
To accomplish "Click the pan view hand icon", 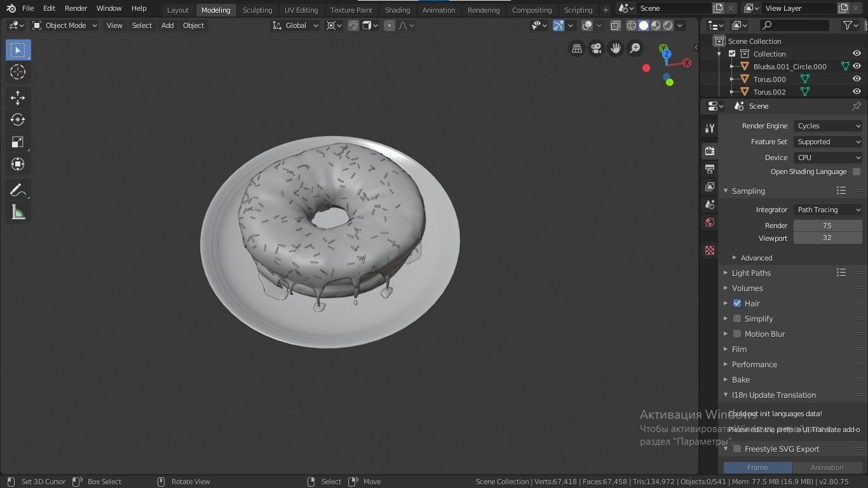I will tap(616, 48).
